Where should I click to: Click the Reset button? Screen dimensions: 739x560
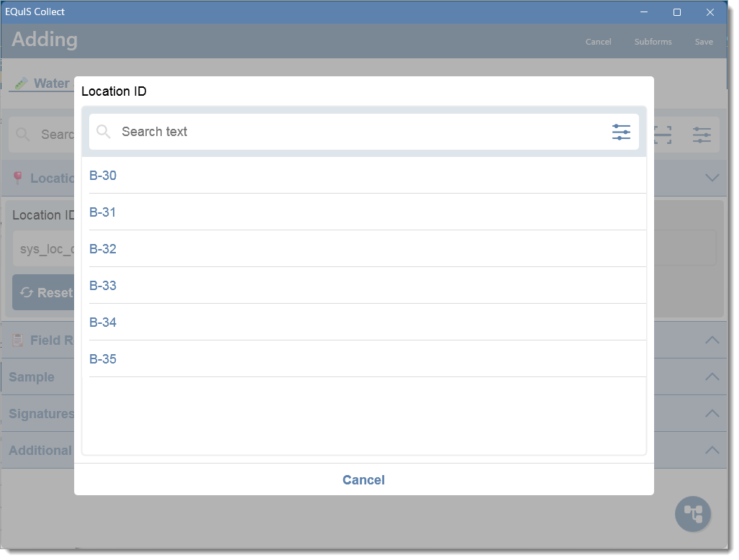pyautogui.click(x=43, y=293)
